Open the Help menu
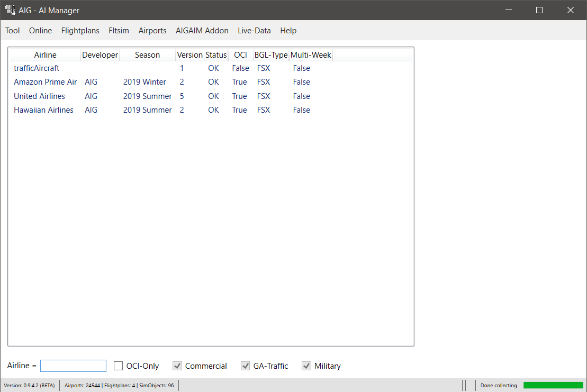Screen dimensions: 587x392 (x=288, y=31)
